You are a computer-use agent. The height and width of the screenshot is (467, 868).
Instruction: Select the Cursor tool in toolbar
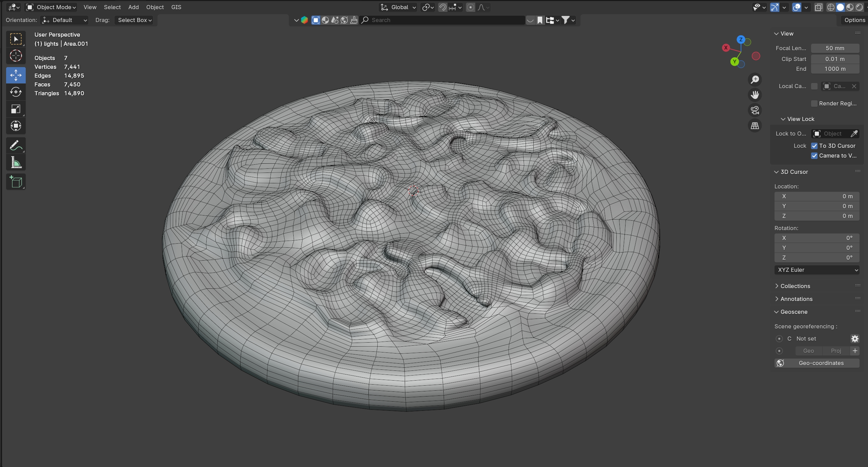(16, 56)
